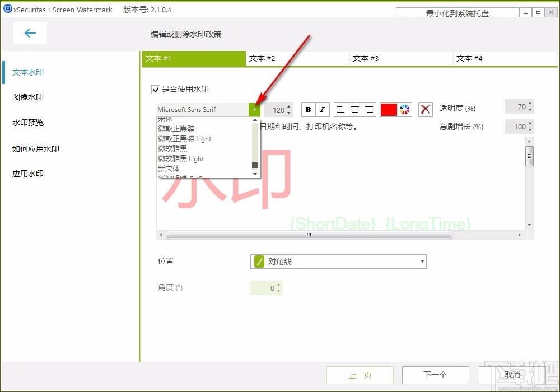Open 如何应用水印 in the sidebar

point(36,149)
